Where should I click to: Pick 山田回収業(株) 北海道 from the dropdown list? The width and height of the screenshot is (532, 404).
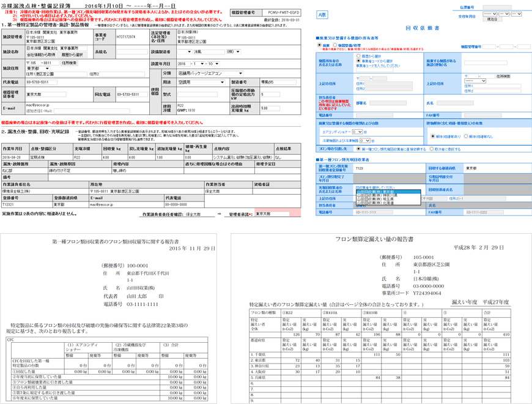click(x=388, y=203)
